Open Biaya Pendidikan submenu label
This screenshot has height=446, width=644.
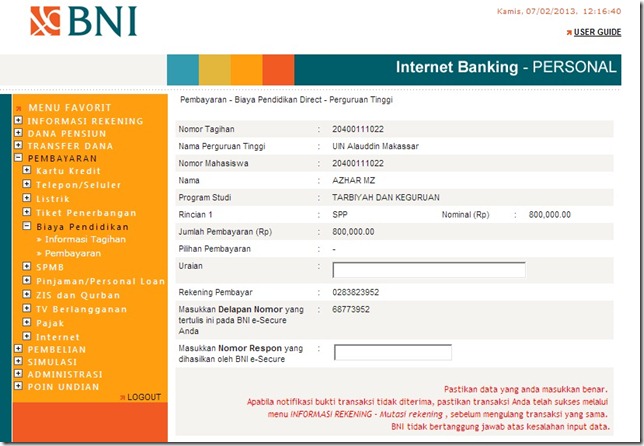[83, 227]
